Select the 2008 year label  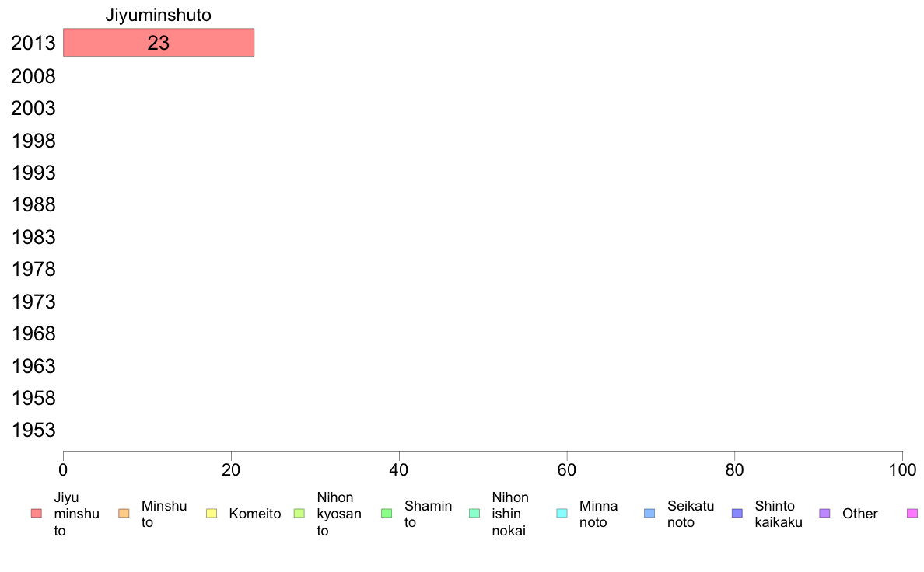pyautogui.click(x=33, y=76)
